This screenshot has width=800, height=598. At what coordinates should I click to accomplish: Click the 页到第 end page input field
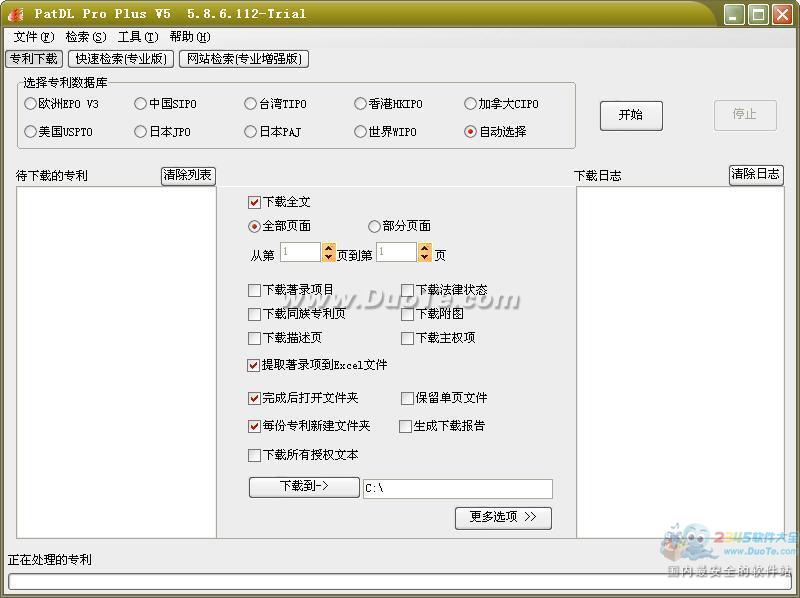[396, 252]
